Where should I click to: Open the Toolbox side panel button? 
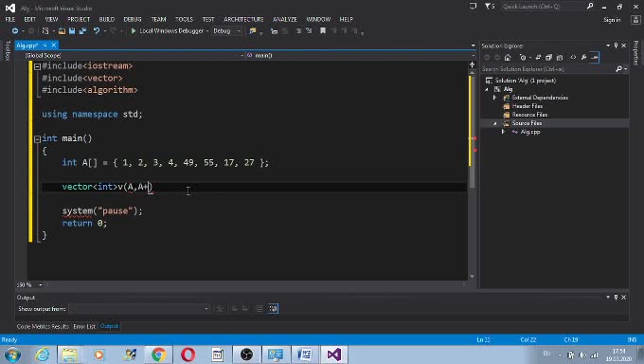coord(8,50)
